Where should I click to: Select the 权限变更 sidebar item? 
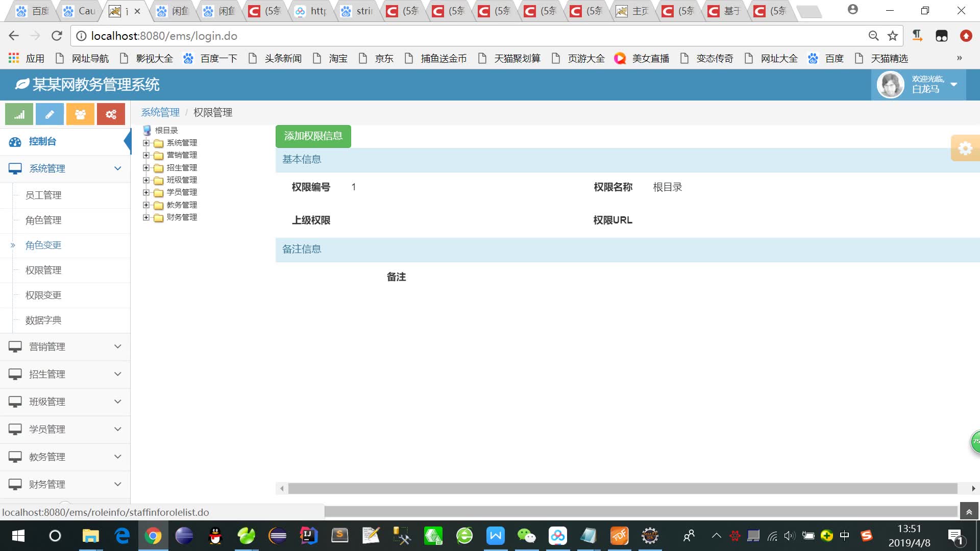[43, 295]
